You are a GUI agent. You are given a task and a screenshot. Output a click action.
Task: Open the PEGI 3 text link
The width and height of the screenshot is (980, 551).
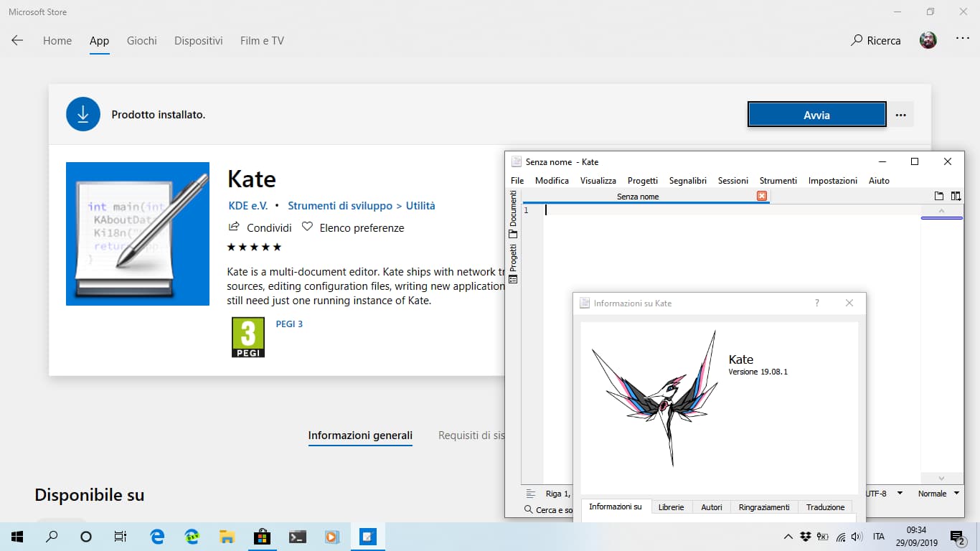(289, 324)
